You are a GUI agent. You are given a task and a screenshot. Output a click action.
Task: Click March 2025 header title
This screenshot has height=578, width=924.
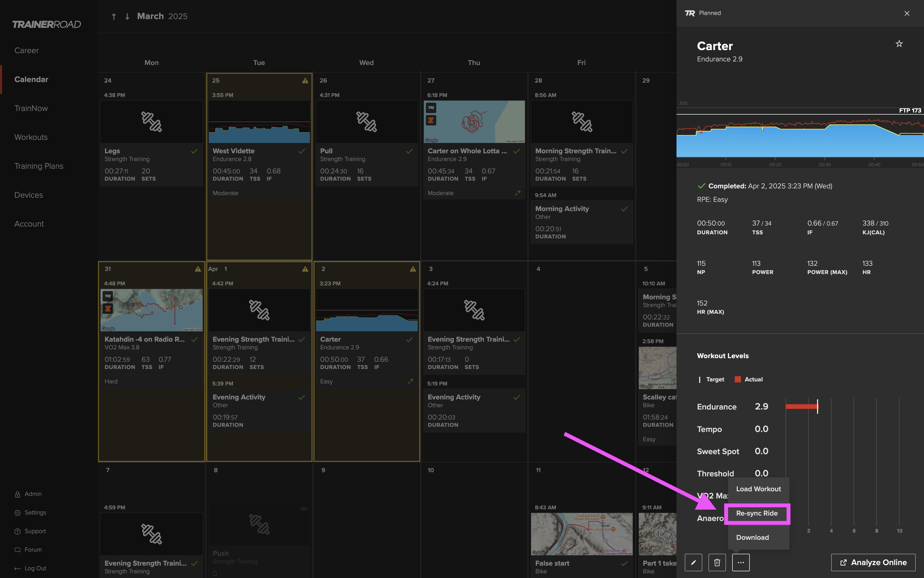pyautogui.click(x=162, y=17)
